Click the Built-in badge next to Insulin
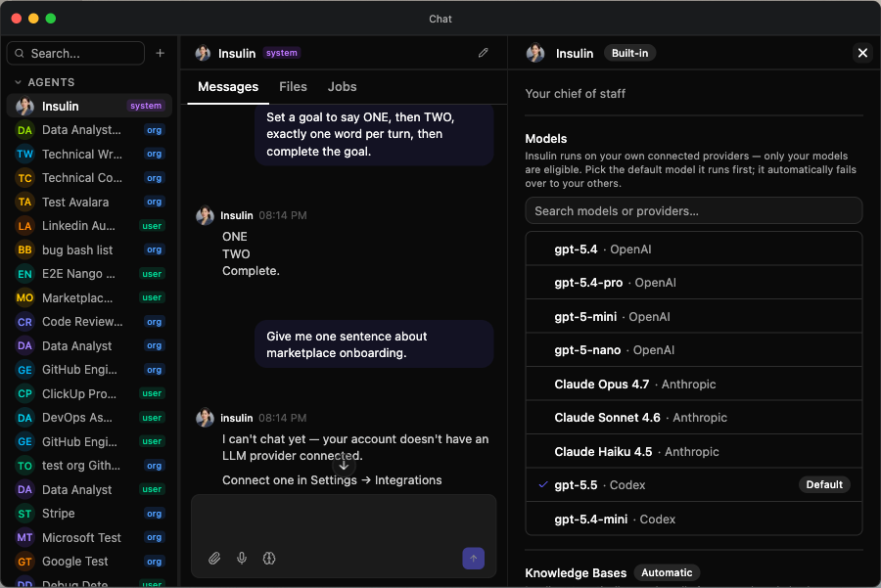This screenshot has height=588, width=881. 629,53
